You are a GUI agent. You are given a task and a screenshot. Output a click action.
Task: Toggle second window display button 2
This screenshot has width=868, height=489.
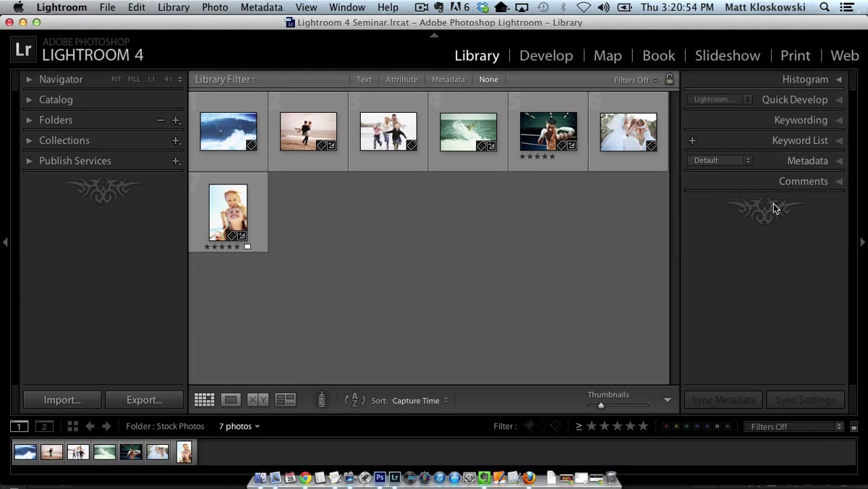pos(45,427)
